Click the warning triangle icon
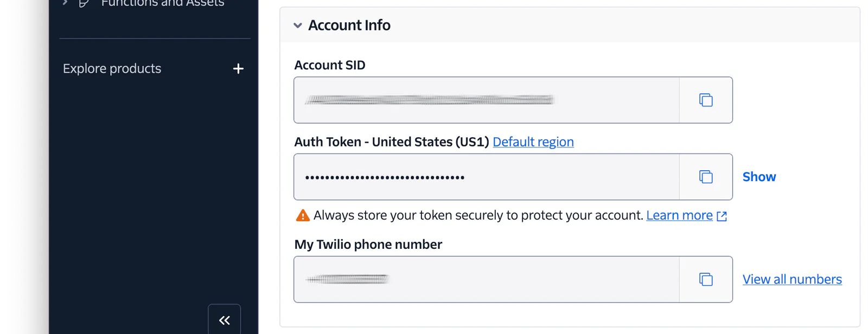 (x=303, y=215)
